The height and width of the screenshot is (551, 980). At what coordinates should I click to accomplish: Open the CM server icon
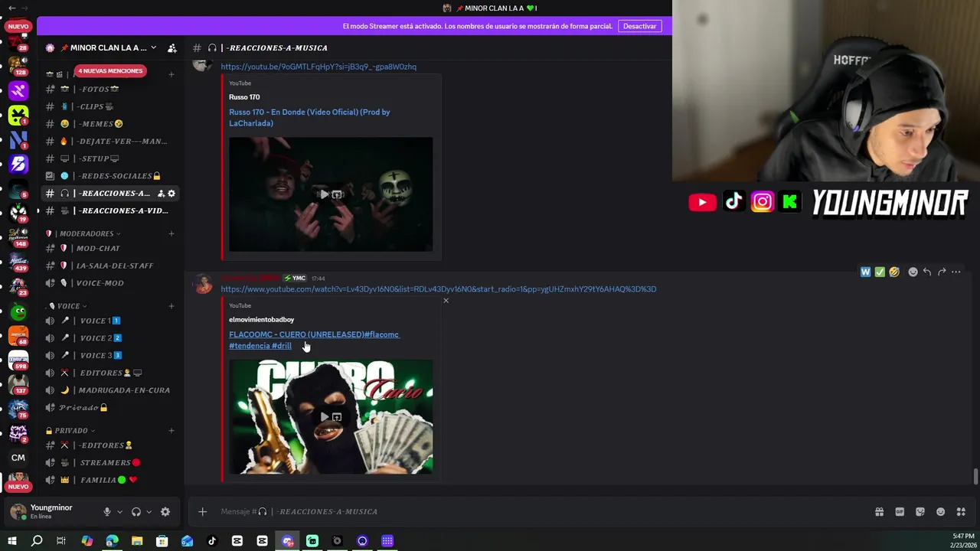pos(18,458)
